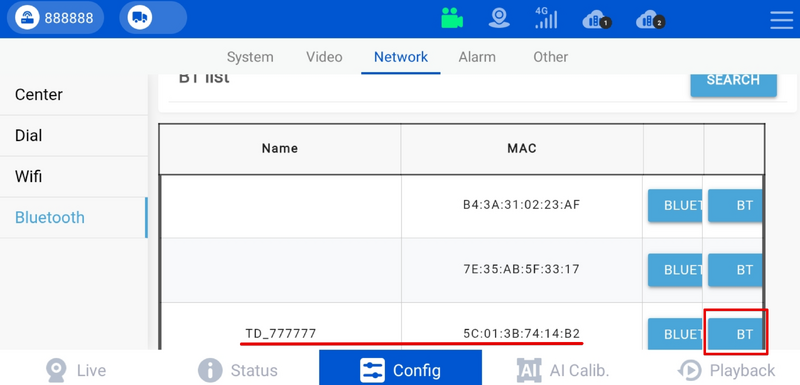Viewport: 800px width, 385px height.
Task: Switch to the Alarm tab
Action: (477, 57)
